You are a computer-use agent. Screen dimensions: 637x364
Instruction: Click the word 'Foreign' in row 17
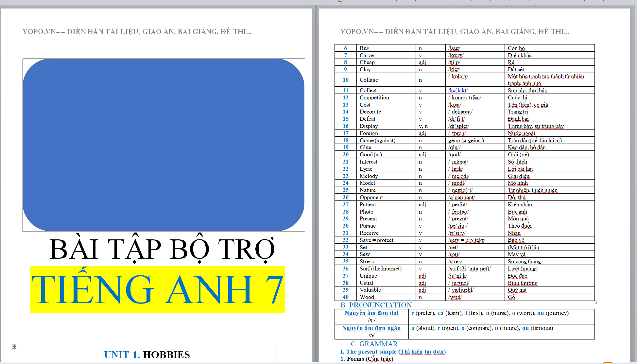[369, 133]
